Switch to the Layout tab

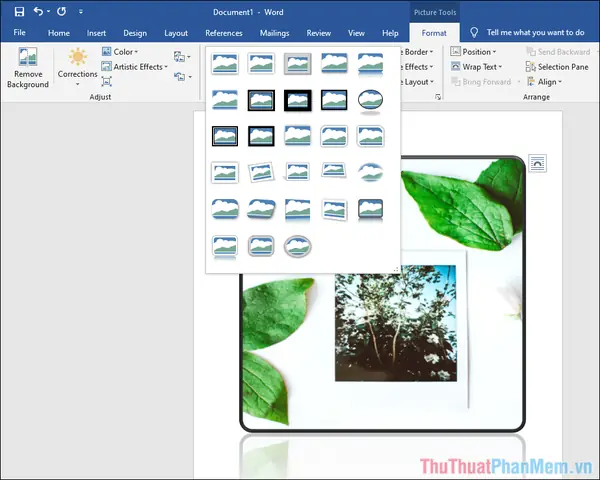176,33
